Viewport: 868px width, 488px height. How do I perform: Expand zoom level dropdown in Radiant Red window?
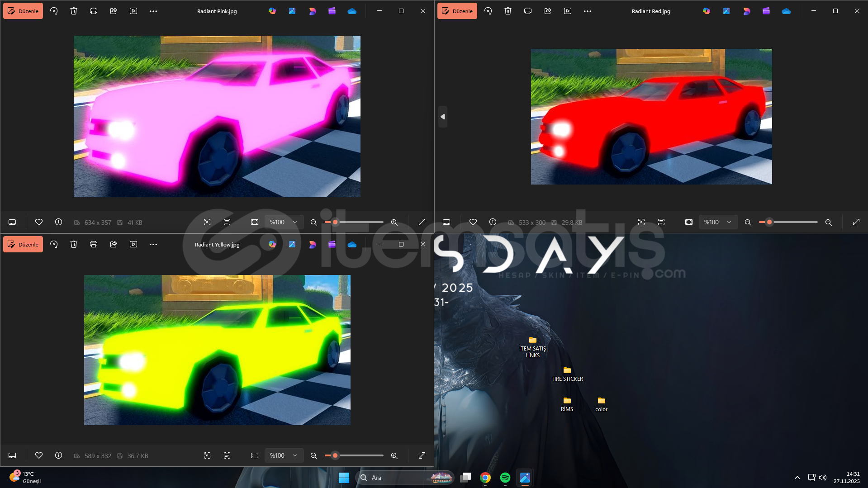718,222
